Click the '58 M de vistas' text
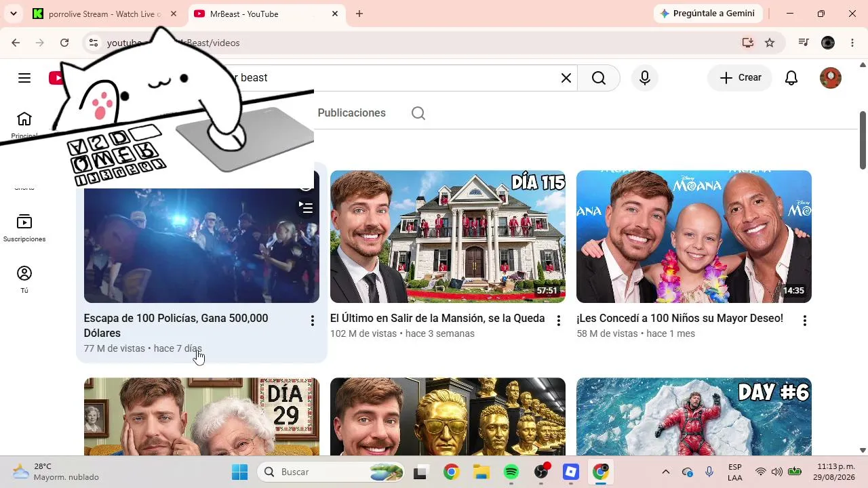This screenshot has width=868, height=488. coord(607,333)
